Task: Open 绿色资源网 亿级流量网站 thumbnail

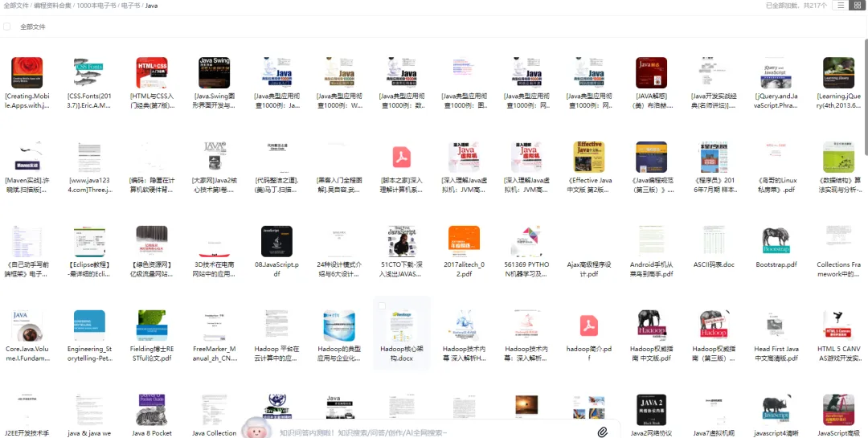Action: pos(152,241)
